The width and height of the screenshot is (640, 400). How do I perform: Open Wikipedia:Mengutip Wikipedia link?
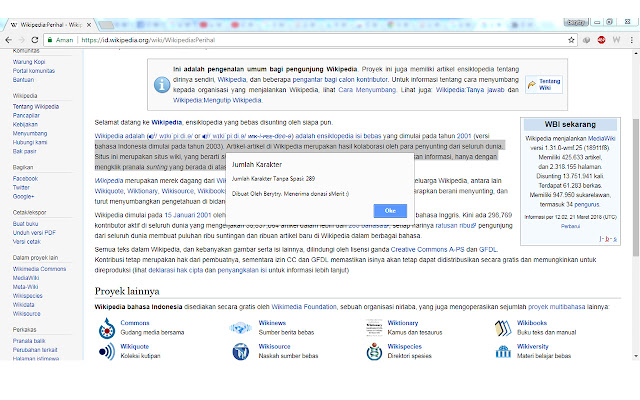217,100
